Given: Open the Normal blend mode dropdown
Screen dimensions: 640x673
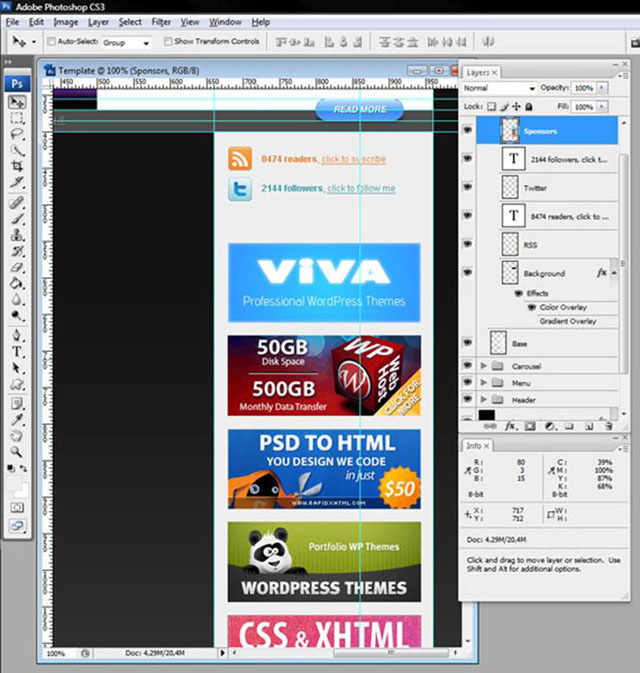Looking at the screenshot, I should 499,88.
